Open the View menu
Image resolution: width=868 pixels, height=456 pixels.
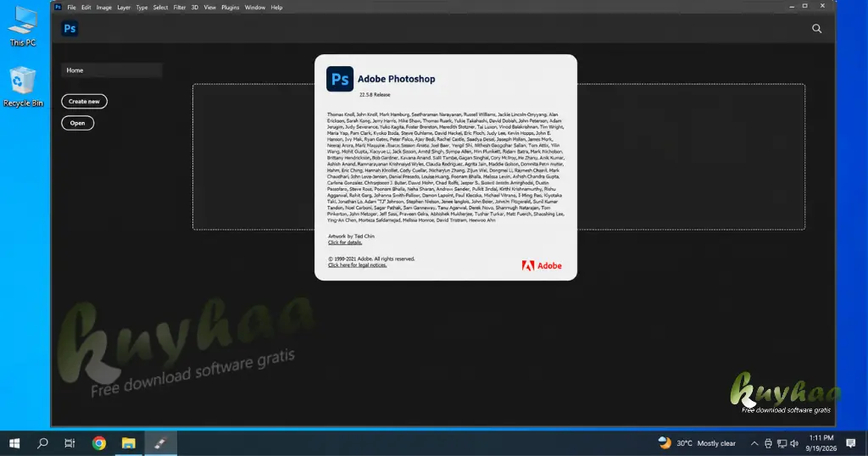pos(210,7)
